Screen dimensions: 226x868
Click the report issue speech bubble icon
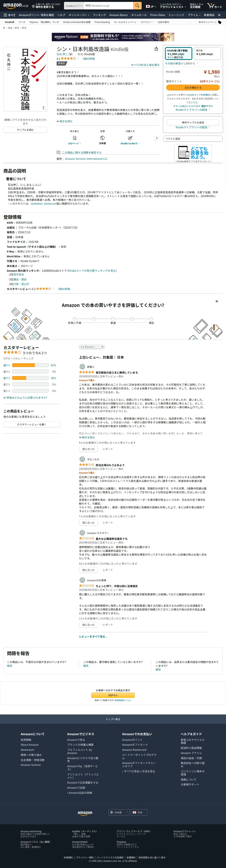(x=58, y=152)
